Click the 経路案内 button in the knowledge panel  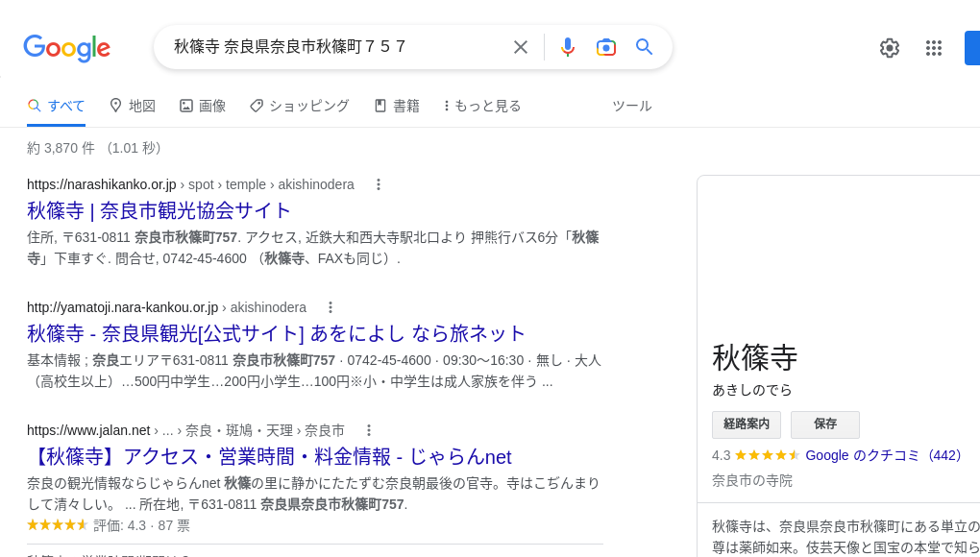coord(747,424)
